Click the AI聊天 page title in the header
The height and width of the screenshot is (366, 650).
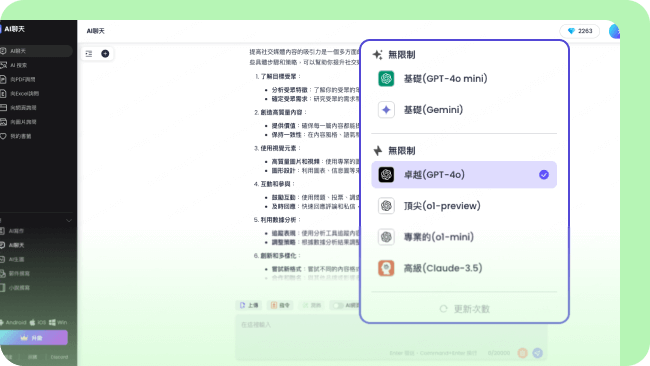click(96, 31)
